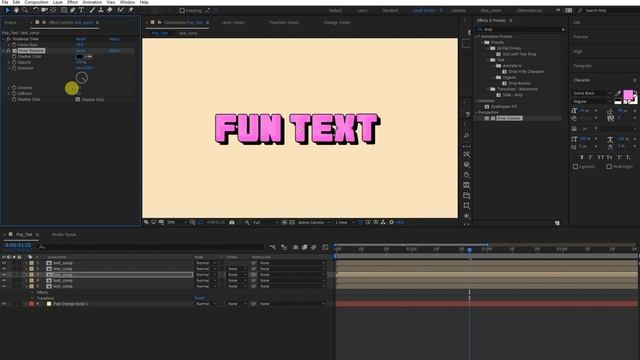Open the Effect menu
The image size is (640, 360).
[x=73, y=2]
